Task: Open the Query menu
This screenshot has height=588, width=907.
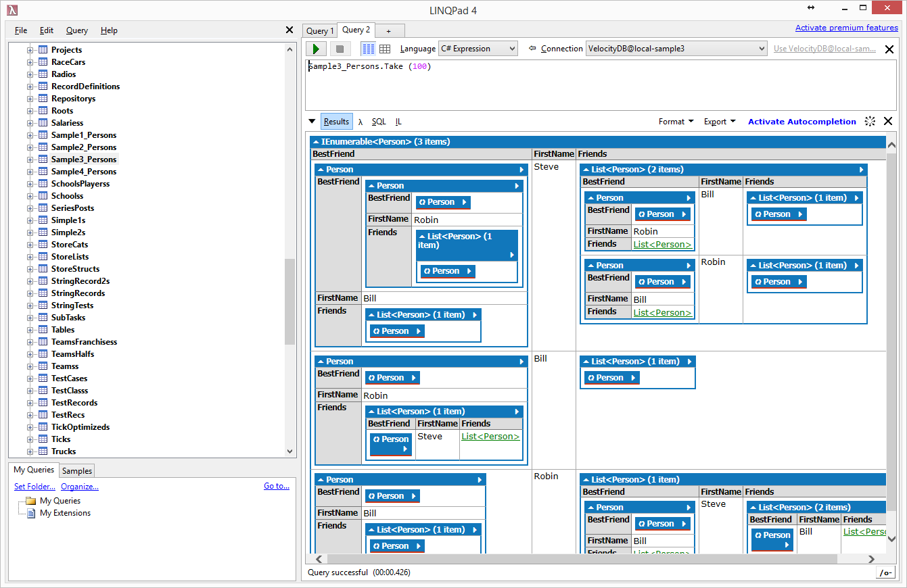Action: [x=77, y=30]
